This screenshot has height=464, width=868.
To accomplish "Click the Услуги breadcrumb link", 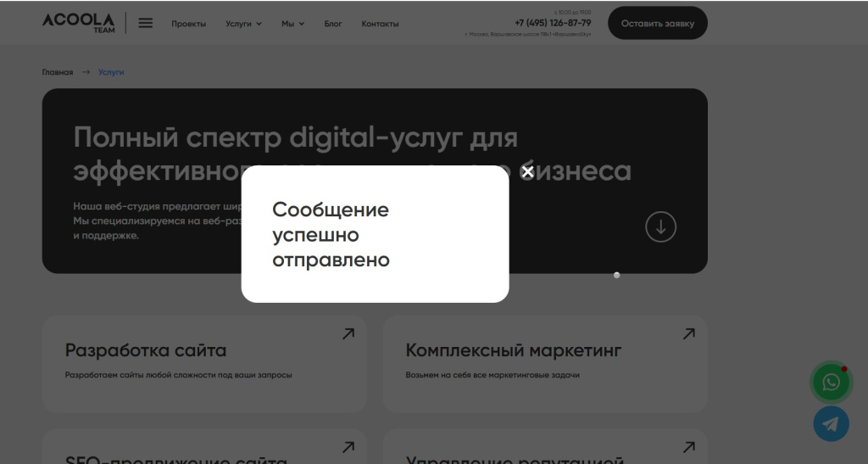I will [x=111, y=72].
